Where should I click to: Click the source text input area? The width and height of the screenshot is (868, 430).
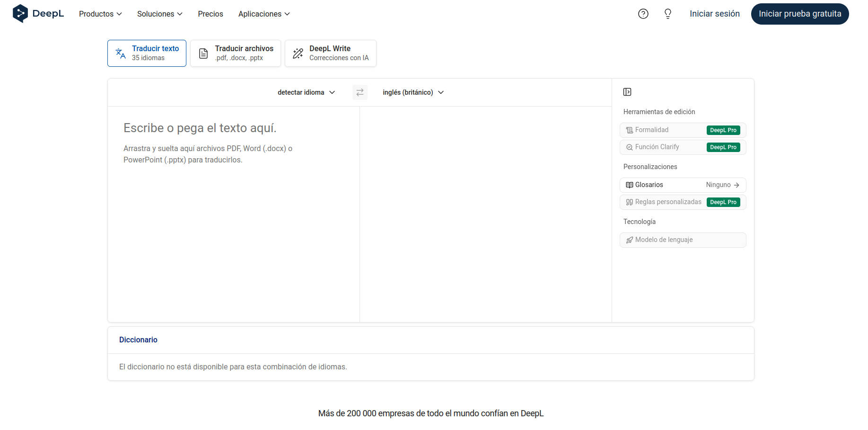click(x=234, y=213)
